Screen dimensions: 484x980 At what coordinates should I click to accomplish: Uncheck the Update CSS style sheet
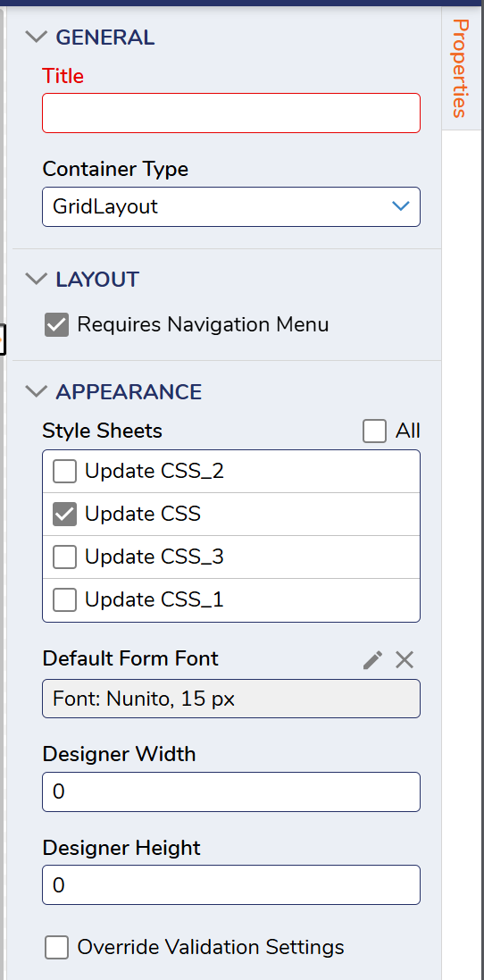pos(65,514)
